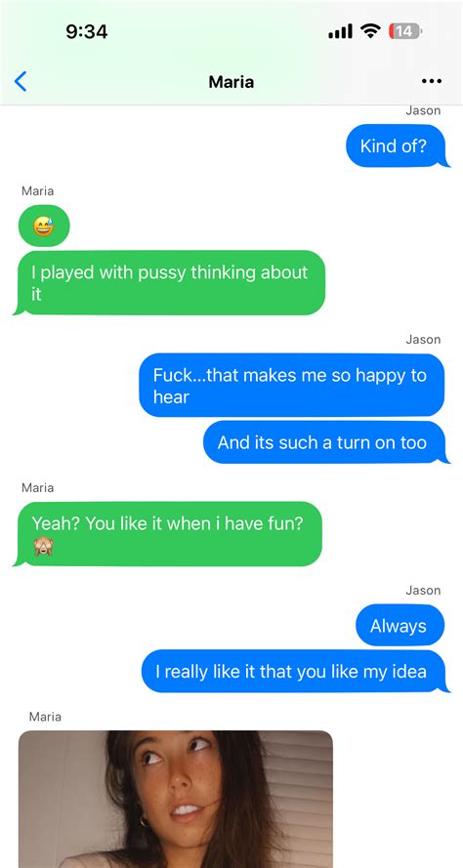Viewport: 463px width, 868px height.
Task: Open the three-dot more options menu
Action: pyautogui.click(x=431, y=82)
